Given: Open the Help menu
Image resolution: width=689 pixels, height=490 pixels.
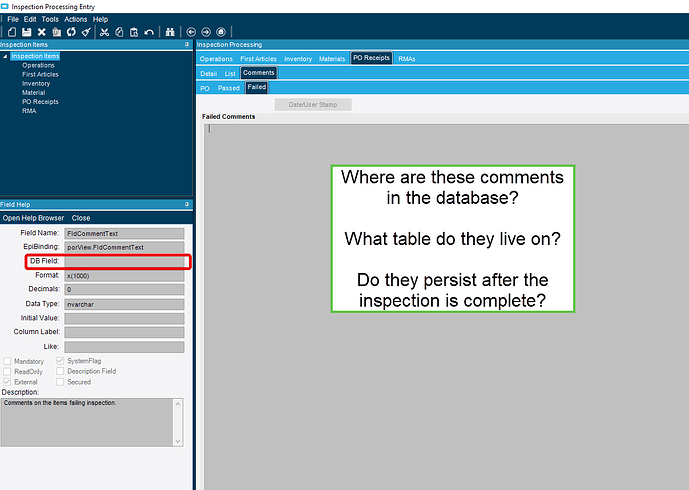Looking at the screenshot, I should tap(100, 19).
